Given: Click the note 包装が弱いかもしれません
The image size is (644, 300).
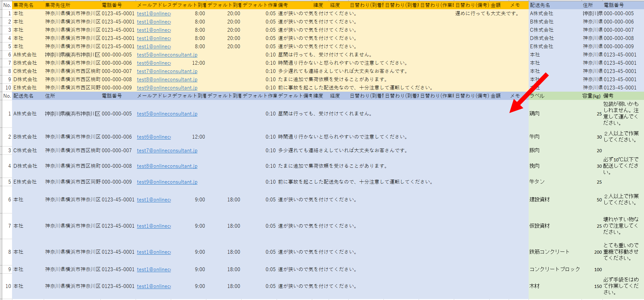Looking at the screenshot, I should tap(621, 114).
